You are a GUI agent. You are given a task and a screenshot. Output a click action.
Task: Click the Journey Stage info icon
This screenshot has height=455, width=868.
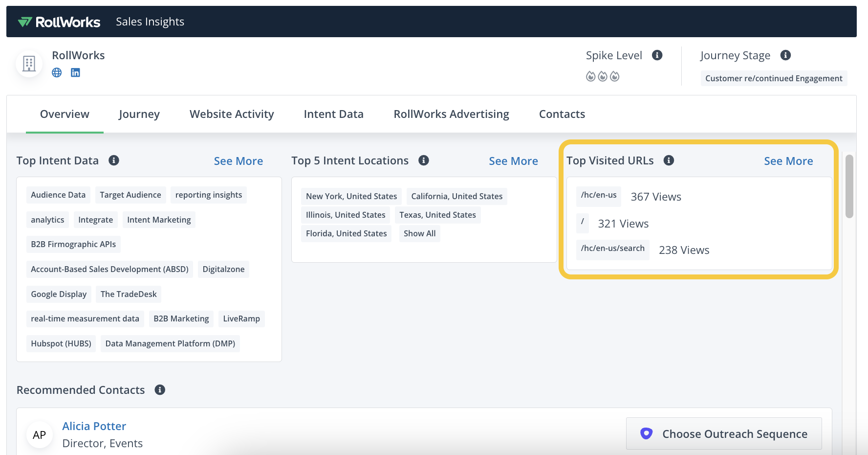[x=785, y=55]
